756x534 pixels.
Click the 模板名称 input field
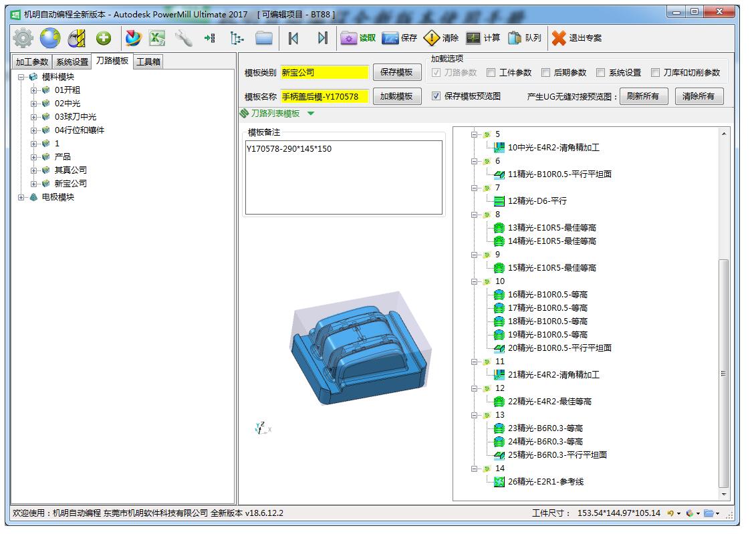tap(324, 96)
